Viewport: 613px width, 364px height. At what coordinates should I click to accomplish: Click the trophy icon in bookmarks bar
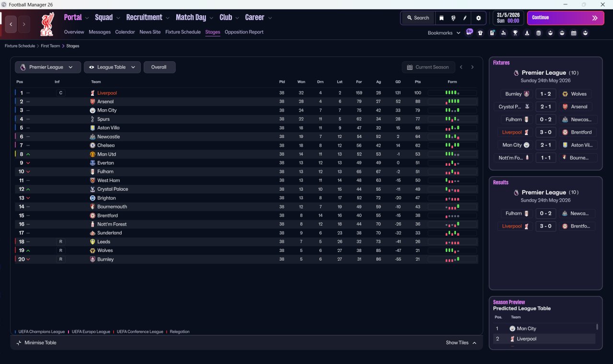coord(515,33)
